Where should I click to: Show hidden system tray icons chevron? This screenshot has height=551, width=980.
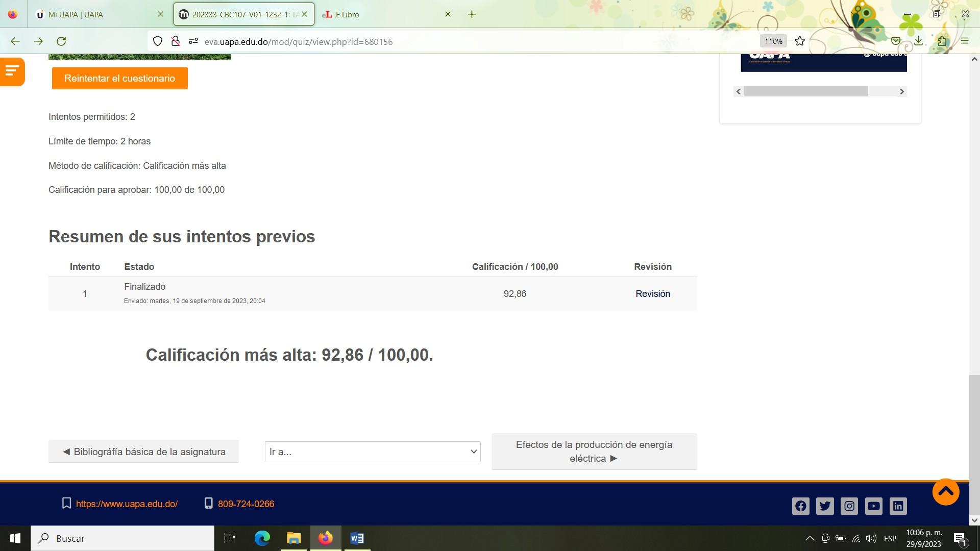coord(810,538)
